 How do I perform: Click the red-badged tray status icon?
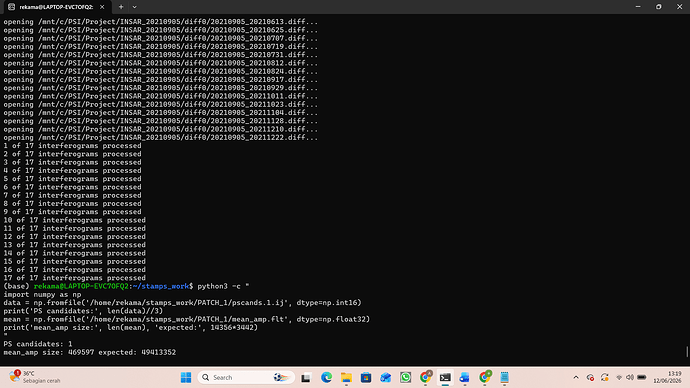[591, 377]
